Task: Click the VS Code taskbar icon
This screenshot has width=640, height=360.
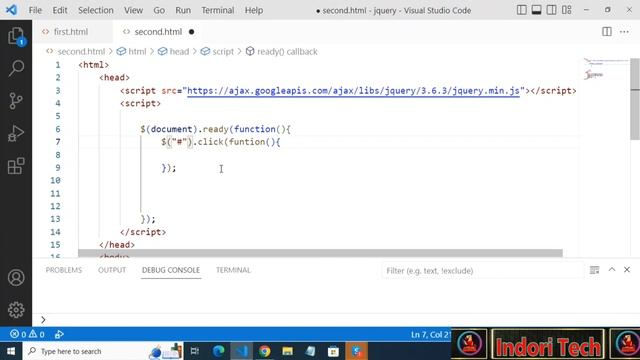Action: coord(241,351)
